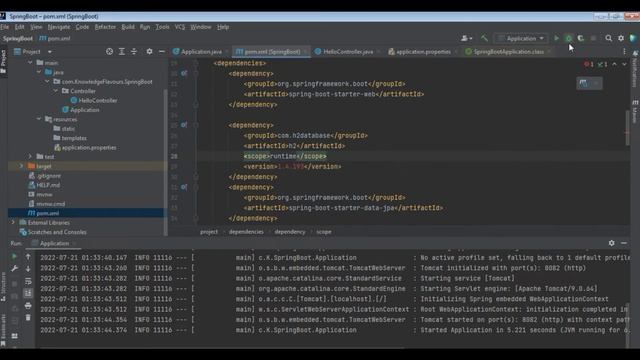
Task: Open Run panel settings gear
Action: pos(611,243)
